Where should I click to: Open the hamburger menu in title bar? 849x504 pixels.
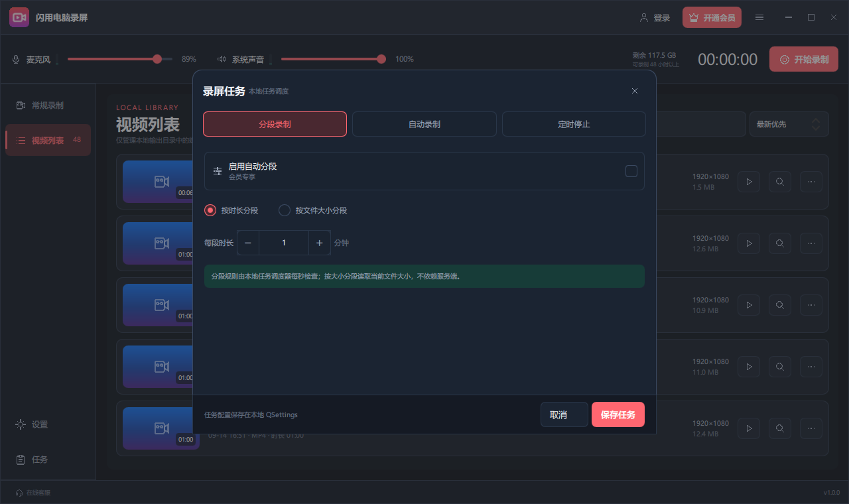coord(759,18)
